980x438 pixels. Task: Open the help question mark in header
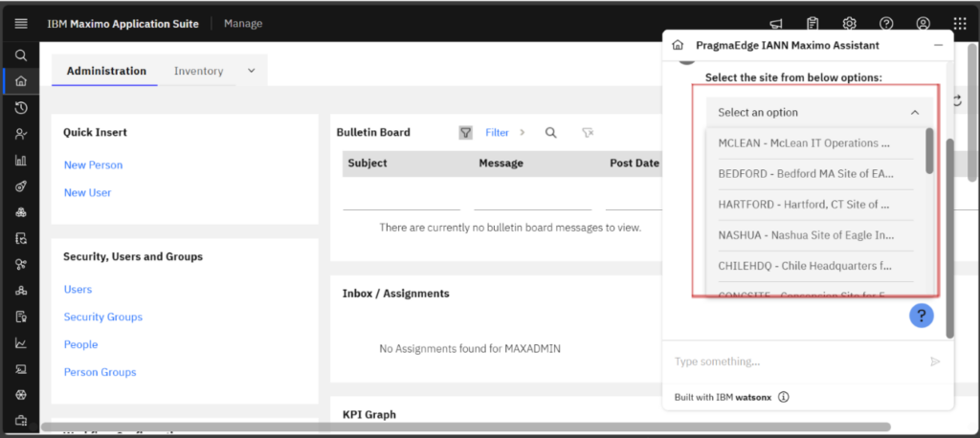885,24
